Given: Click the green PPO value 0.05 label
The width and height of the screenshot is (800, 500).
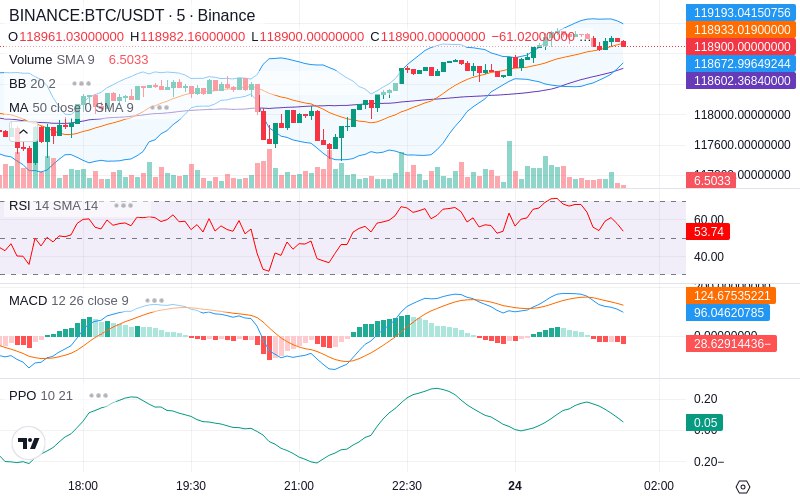Looking at the screenshot, I should click(x=704, y=423).
